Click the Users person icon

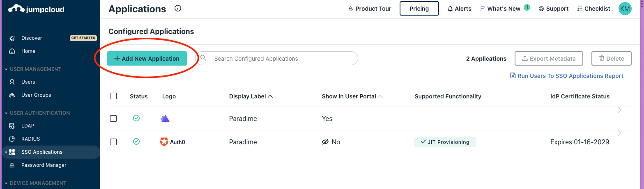(12, 82)
